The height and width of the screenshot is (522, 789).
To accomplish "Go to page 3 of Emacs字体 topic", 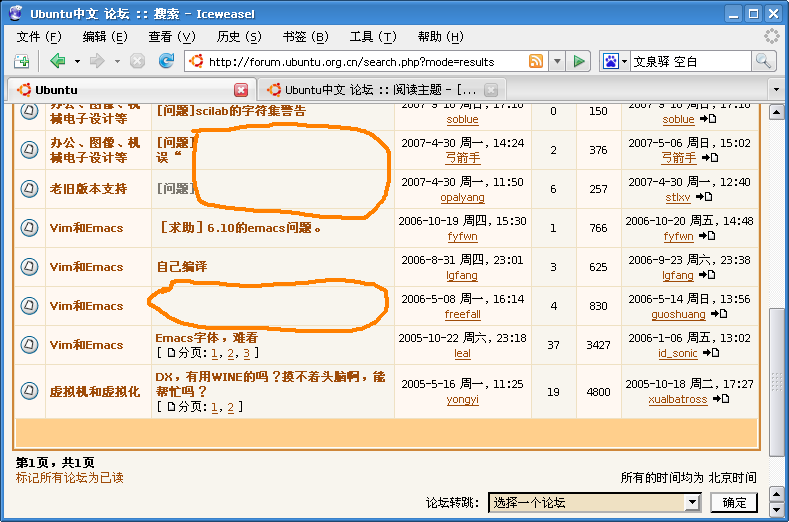I will click(x=247, y=353).
